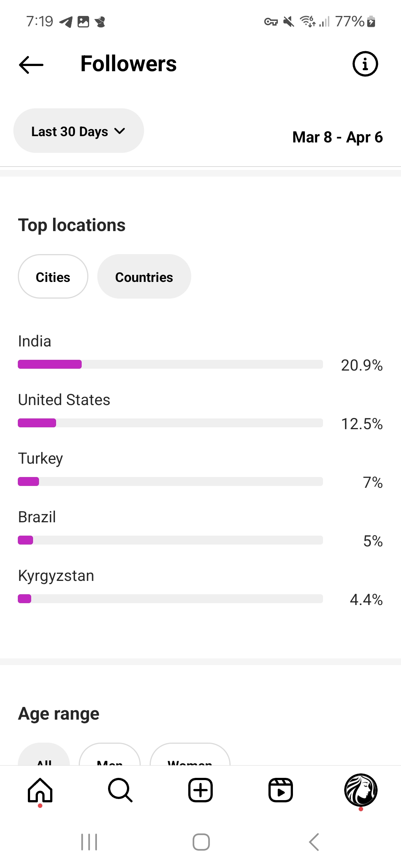
Task: Tap the create new post icon
Action: coord(200,790)
